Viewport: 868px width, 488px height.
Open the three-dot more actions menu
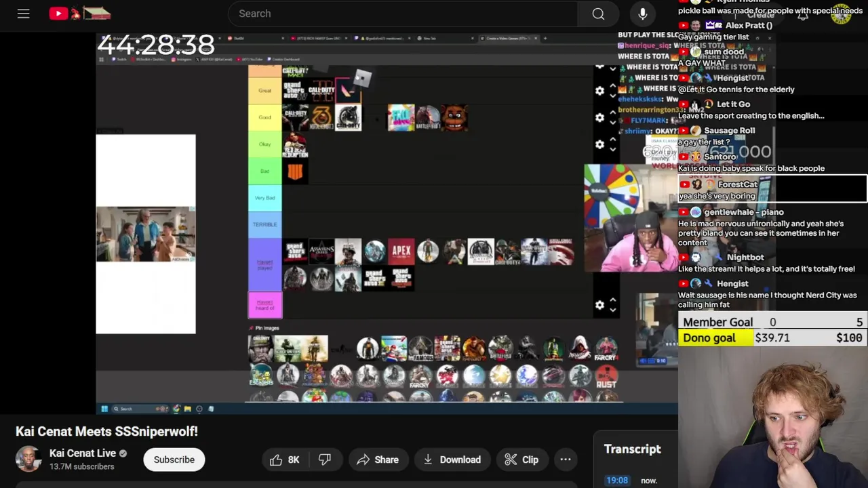565,460
